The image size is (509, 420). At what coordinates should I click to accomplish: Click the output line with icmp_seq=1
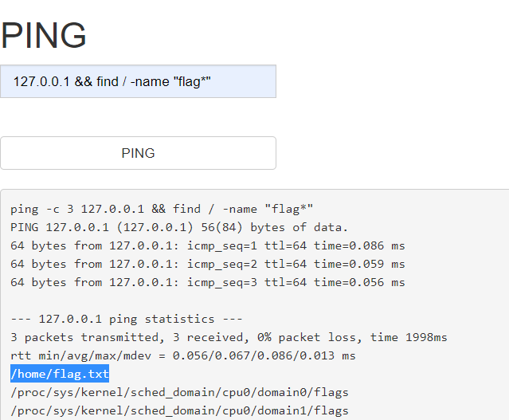208,246
